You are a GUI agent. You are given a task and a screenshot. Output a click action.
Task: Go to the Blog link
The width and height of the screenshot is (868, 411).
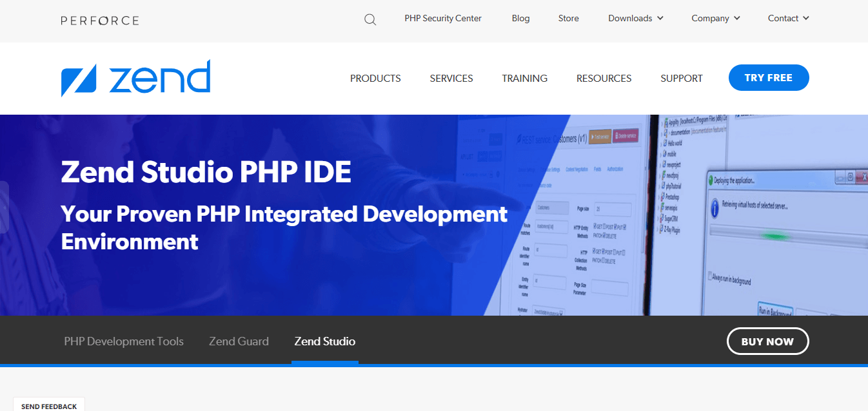tap(520, 19)
